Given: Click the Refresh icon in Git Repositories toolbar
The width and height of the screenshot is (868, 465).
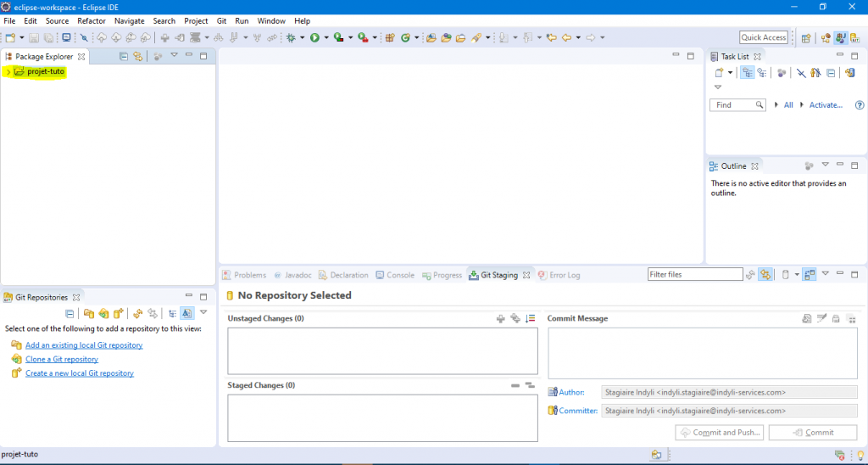Looking at the screenshot, I should coord(138,314).
